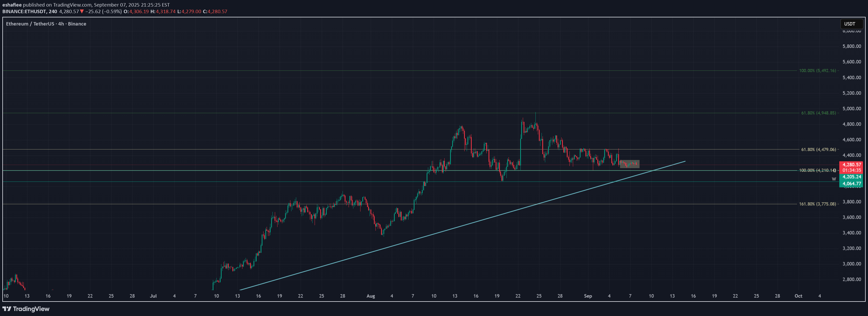Click the 3,200.00 price axis label
This screenshot has width=868, height=316.
click(852, 248)
